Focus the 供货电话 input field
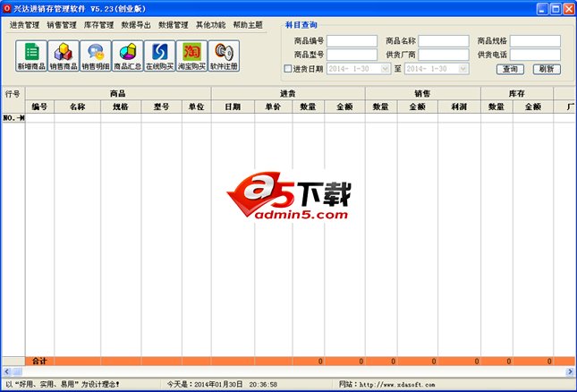 pyautogui.click(x=535, y=55)
